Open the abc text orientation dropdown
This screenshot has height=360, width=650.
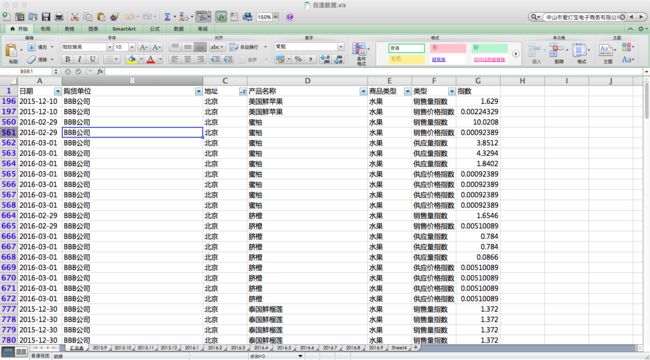click(217, 47)
